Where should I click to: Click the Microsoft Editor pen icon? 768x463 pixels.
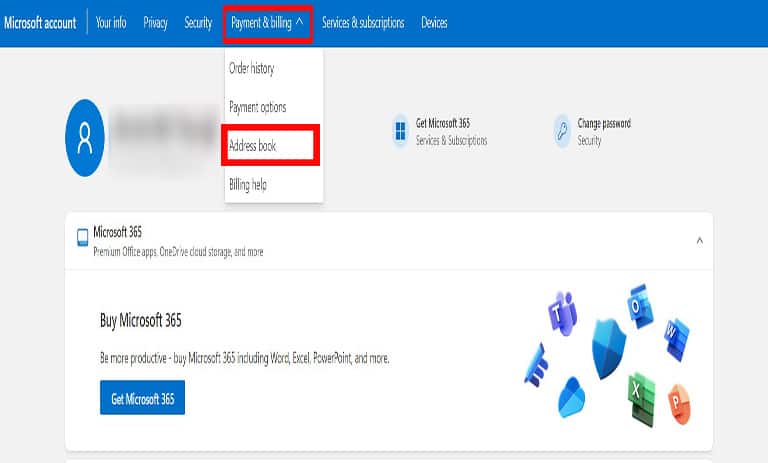(x=537, y=366)
